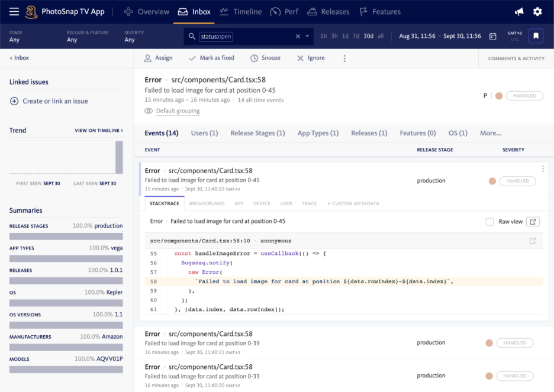The height and width of the screenshot is (392, 554).
Task: Open the hamburger navigation menu
Action: coord(14,12)
